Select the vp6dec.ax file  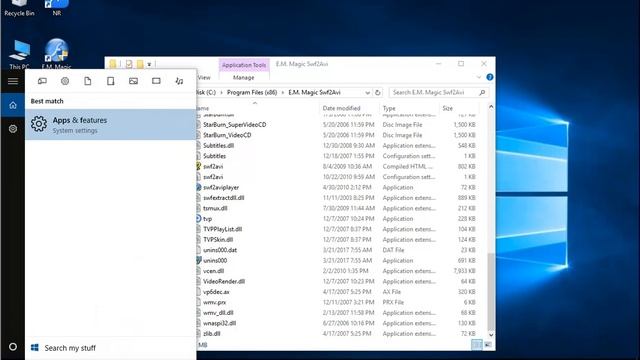coord(216,292)
